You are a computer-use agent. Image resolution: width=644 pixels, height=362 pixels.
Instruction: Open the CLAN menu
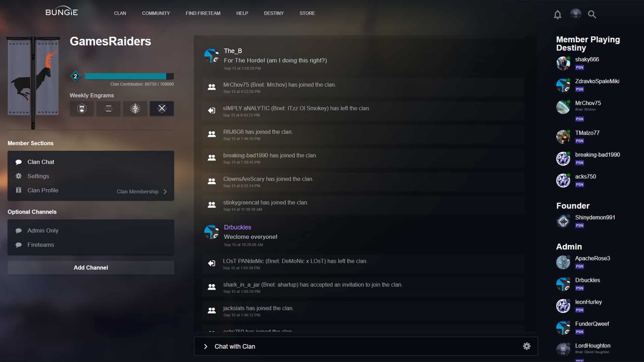click(x=120, y=13)
